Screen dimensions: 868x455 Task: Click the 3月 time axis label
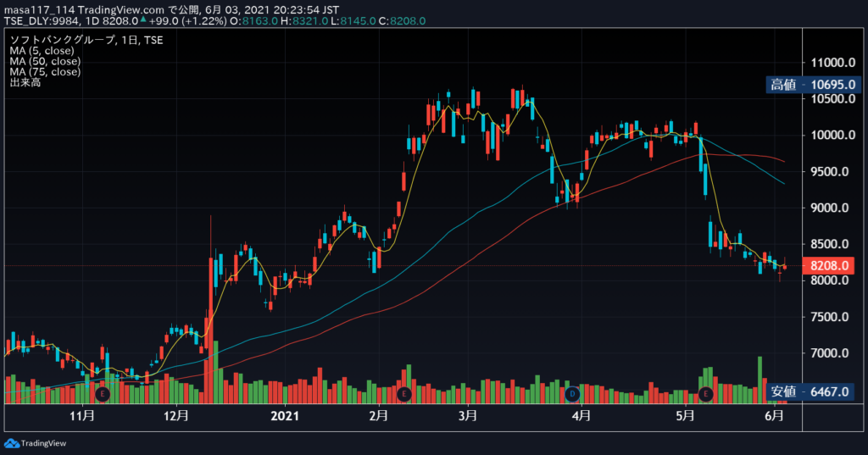click(x=468, y=416)
